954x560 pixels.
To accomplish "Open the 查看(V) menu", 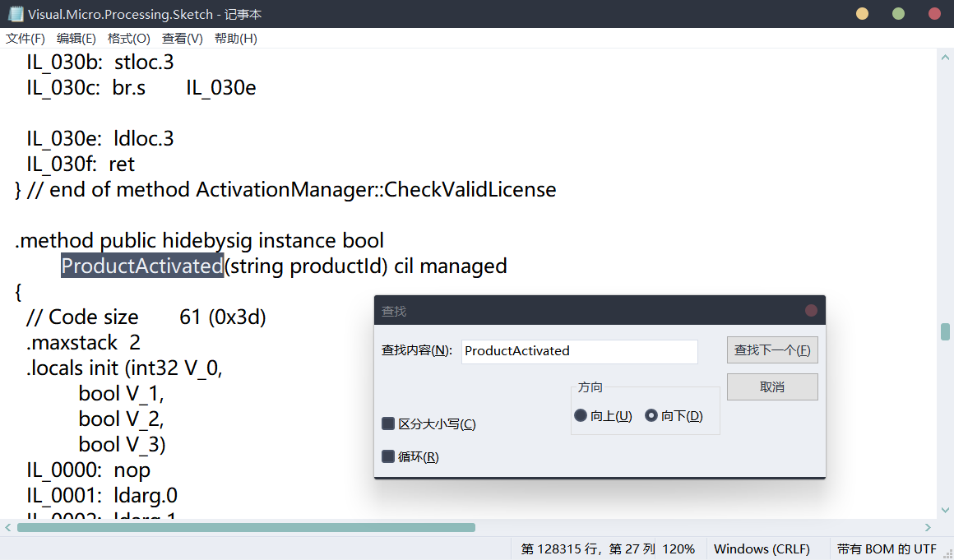I will [182, 38].
